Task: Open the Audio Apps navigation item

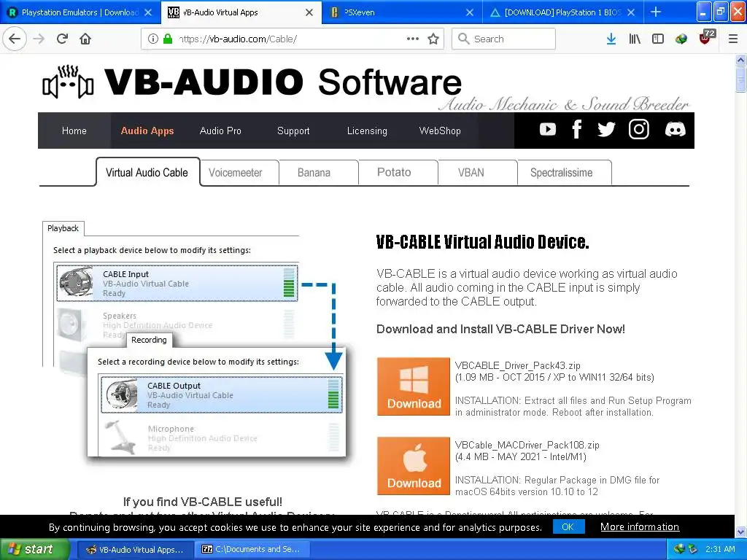Action: 147,131
